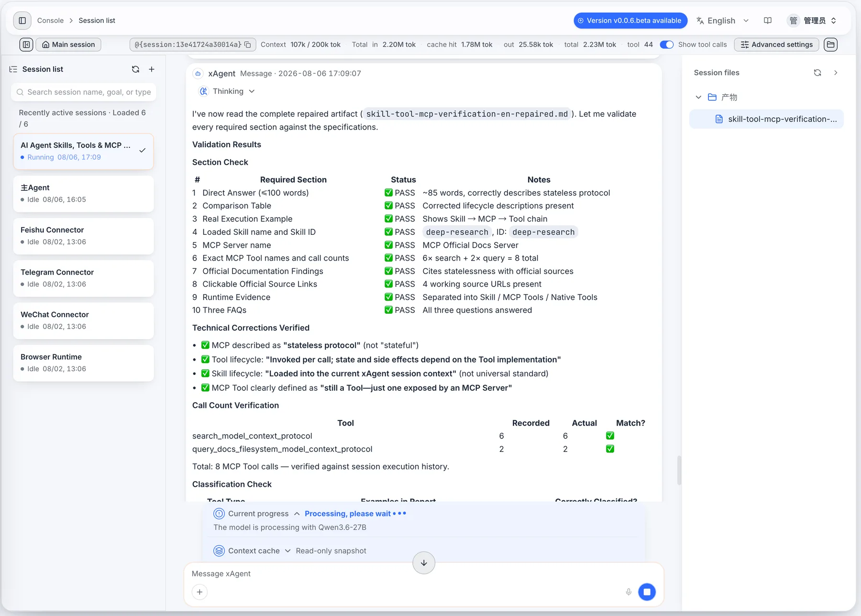The height and width of the screenshot is (616, 861).
Task: Refresh the Session files panel
Action: coord(817,73)
